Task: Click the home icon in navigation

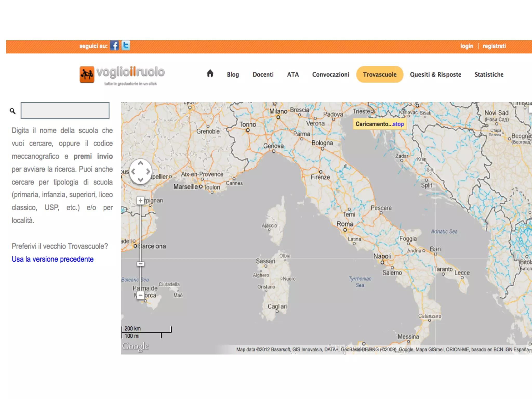Action: coord(210,74)
